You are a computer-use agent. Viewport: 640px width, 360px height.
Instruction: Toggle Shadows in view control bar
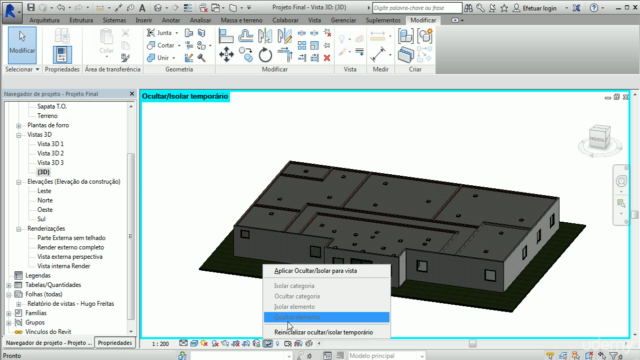[215, 344]
